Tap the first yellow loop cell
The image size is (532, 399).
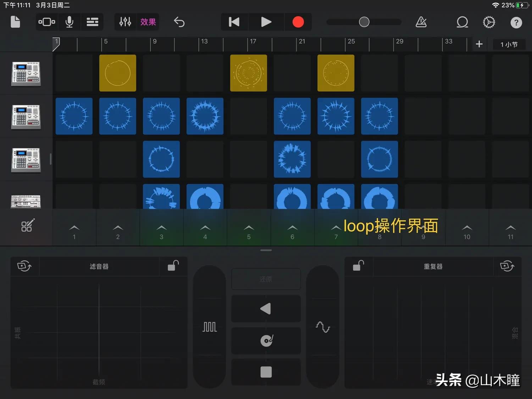pyautogui.click(x=118, y=73)
